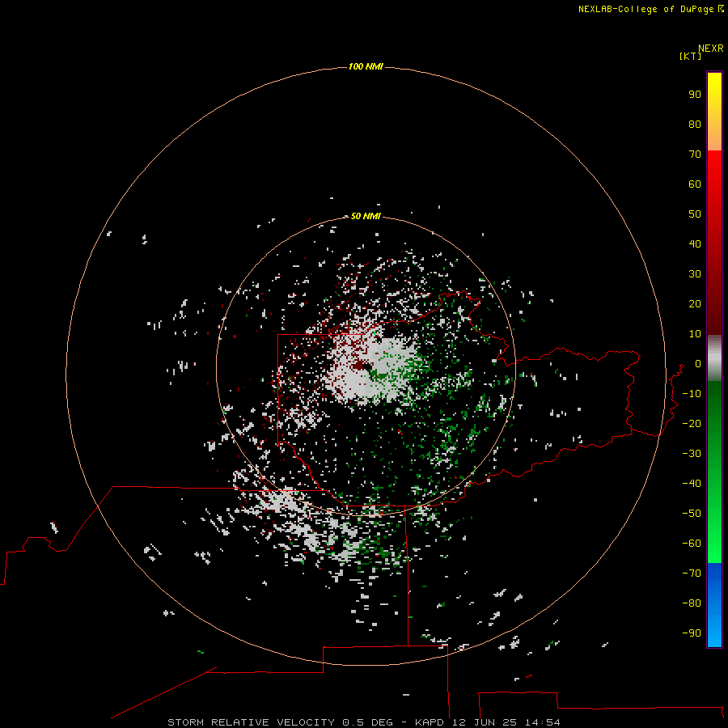This screenshot has width=728, height=728.
Task: Select the -20 knot scale value
Action: coord(692,424)
